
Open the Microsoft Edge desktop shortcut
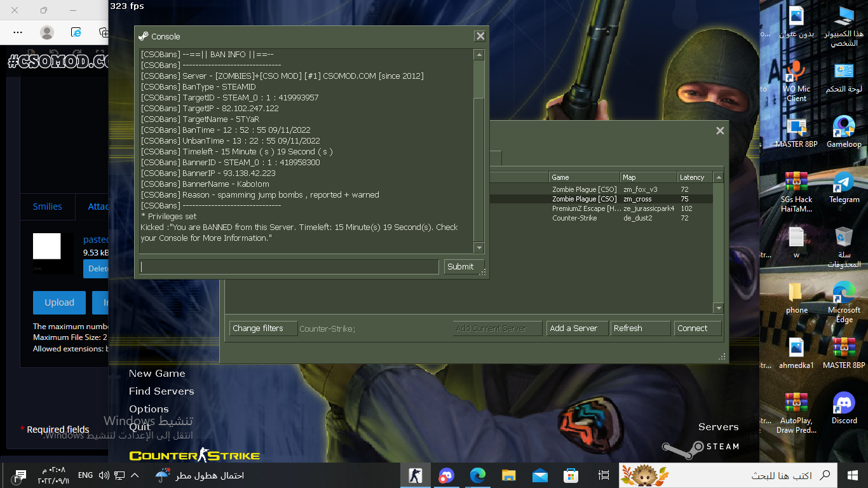(x=844, y=302)
